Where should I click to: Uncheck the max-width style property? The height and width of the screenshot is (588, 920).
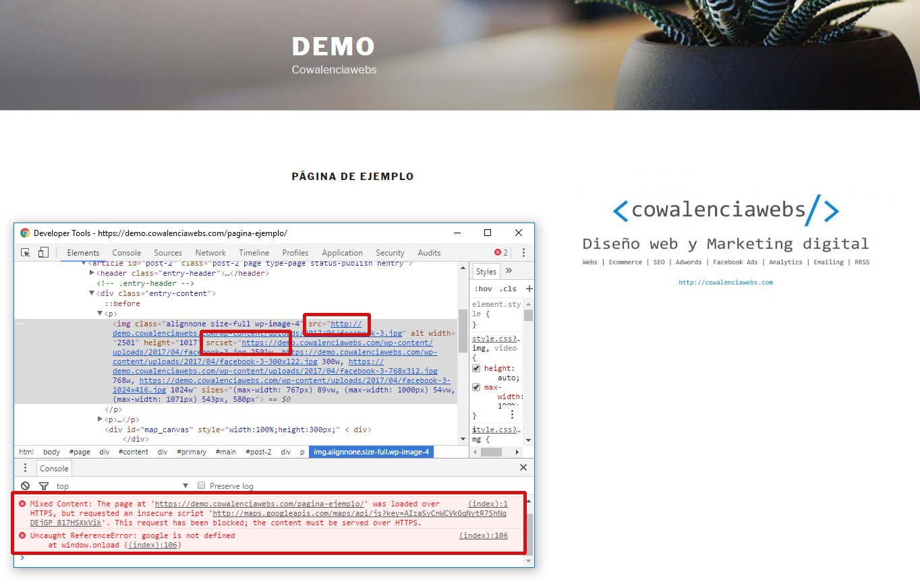pos(476,388)
